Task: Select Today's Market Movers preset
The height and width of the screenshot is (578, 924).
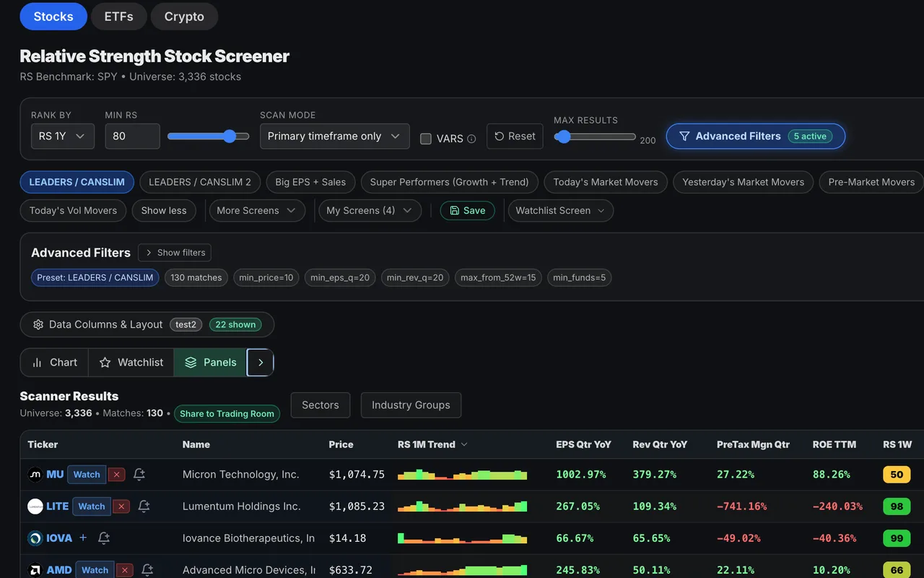Action: click(x=606, y=182)
